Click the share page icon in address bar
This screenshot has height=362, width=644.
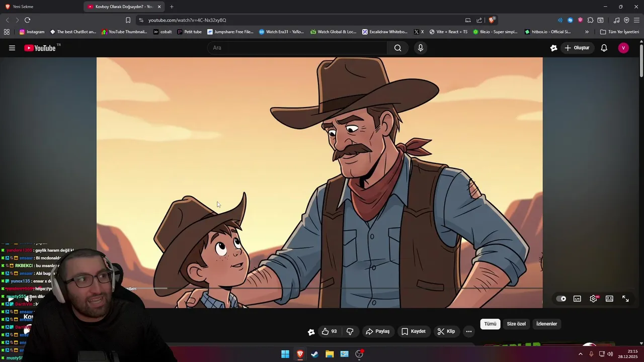479,20
